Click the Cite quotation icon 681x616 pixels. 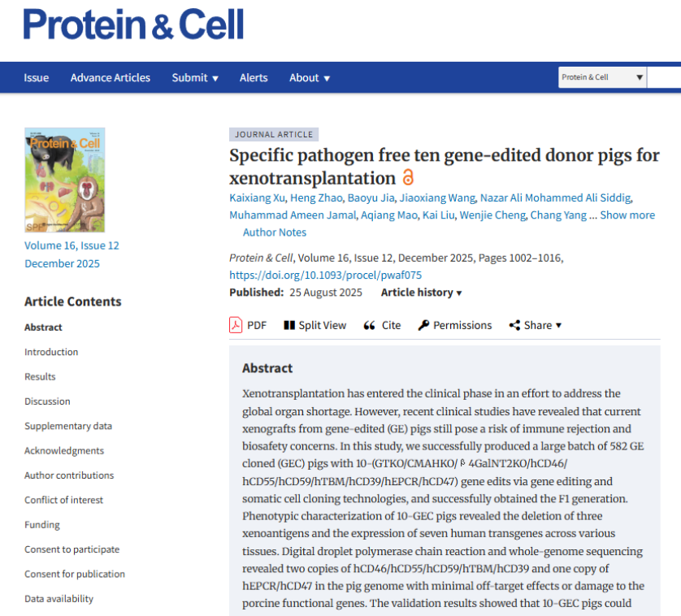click(x=369, y=325)
